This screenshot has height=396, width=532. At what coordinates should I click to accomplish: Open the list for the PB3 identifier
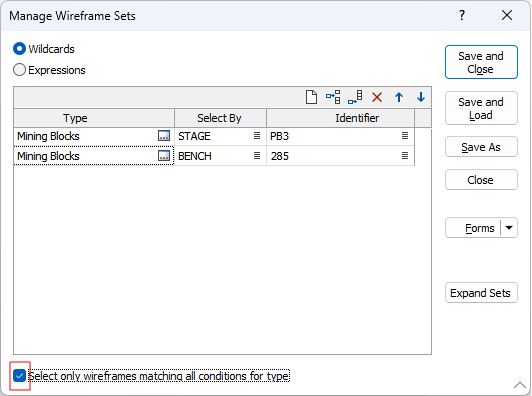pyautogui.click(x=405, y=136)
